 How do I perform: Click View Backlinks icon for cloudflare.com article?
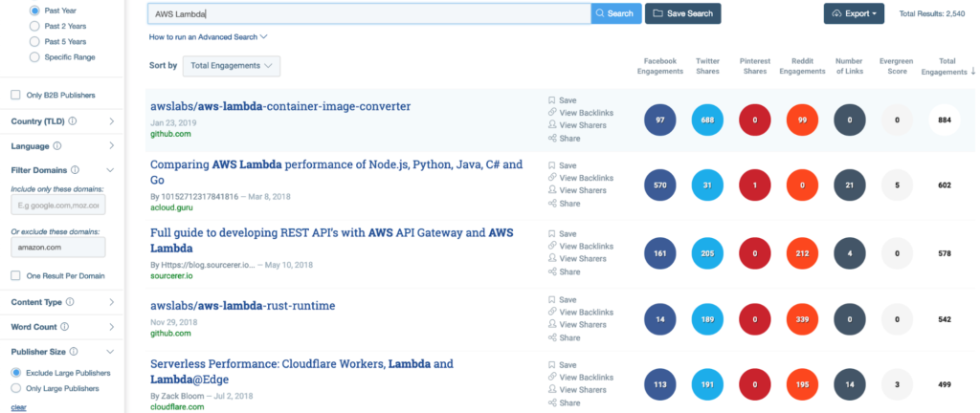[552, 377]
